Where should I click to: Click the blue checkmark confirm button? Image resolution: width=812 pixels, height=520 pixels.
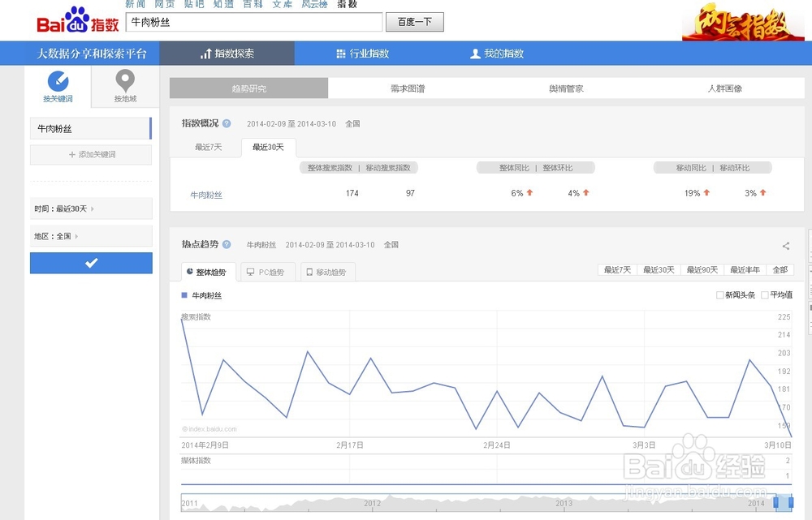pyautogui.click(x=91, y=263)
